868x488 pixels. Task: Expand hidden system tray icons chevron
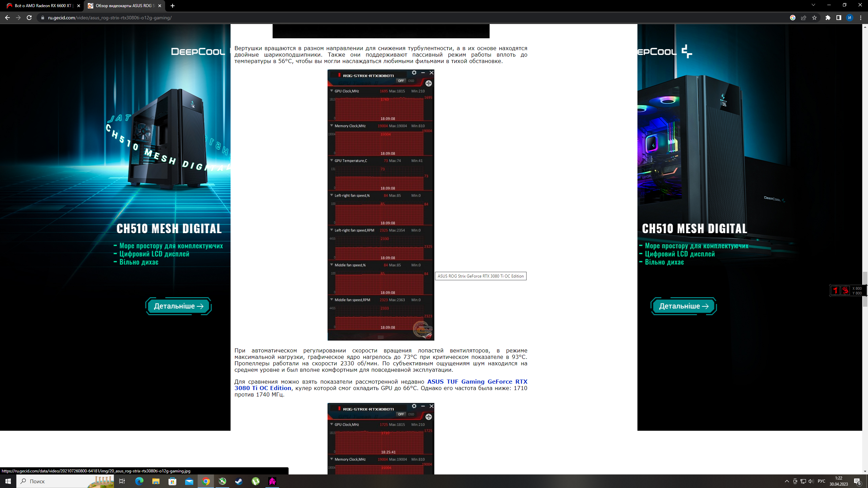pos(787,481)
